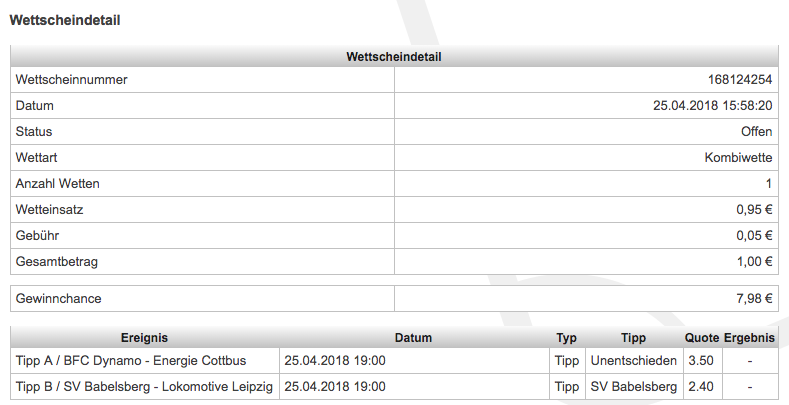Click the 3.50 quote value
This screenshot has width=789, height=405.
coord(701,361)
